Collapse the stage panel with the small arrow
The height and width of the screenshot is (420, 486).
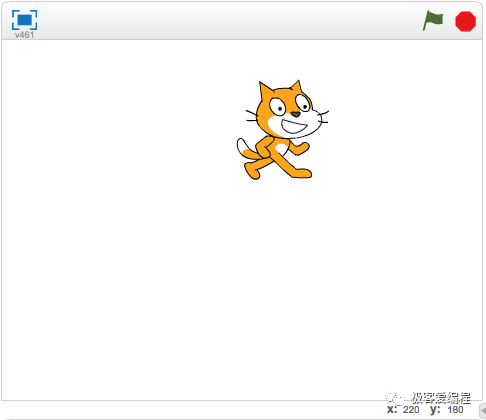(x=483, y=411)
